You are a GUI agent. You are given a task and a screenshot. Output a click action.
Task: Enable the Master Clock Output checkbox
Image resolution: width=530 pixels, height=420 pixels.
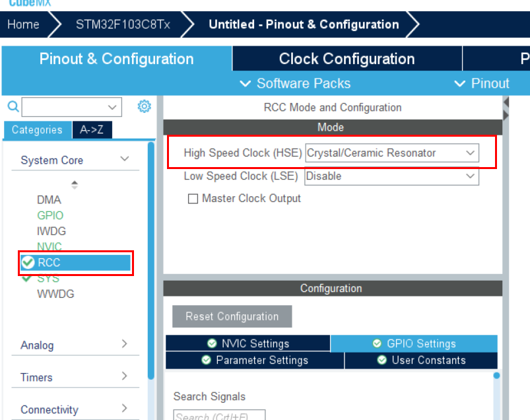tap(193, 199)
